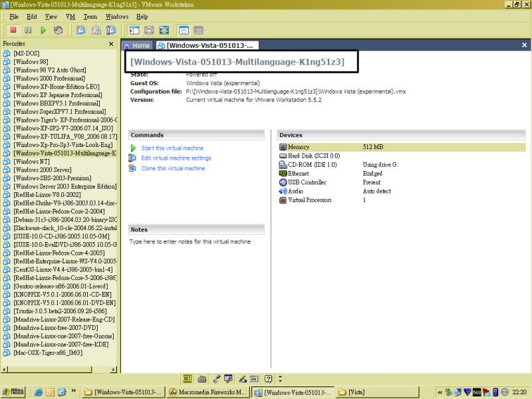Click the red Power Off toolbar button

13,30
